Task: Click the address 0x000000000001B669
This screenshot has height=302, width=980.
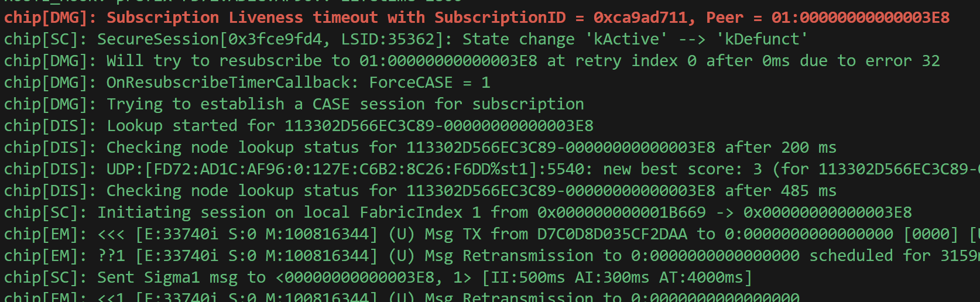Action: (621, 212)
